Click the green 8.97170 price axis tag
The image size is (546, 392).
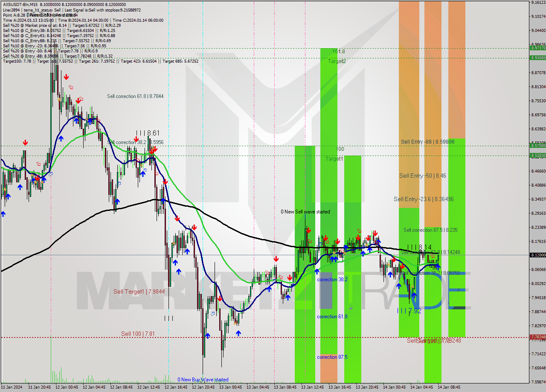(538, 48)
